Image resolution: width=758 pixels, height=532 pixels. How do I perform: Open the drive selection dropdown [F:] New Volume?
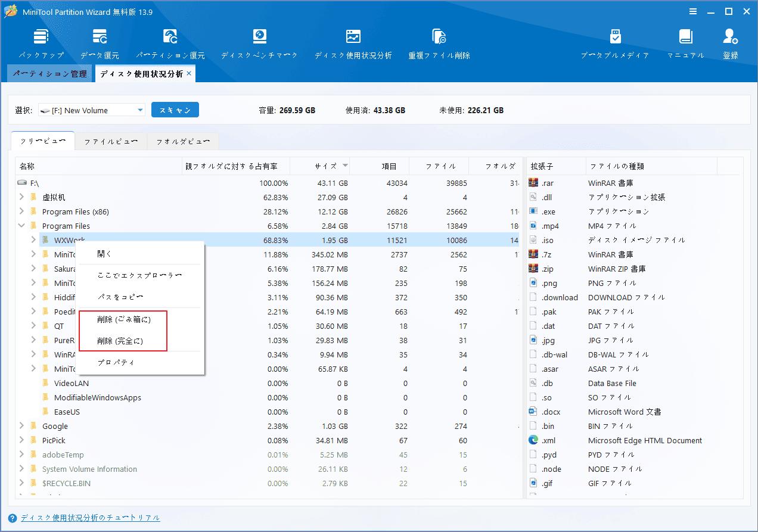click(91, 110)
